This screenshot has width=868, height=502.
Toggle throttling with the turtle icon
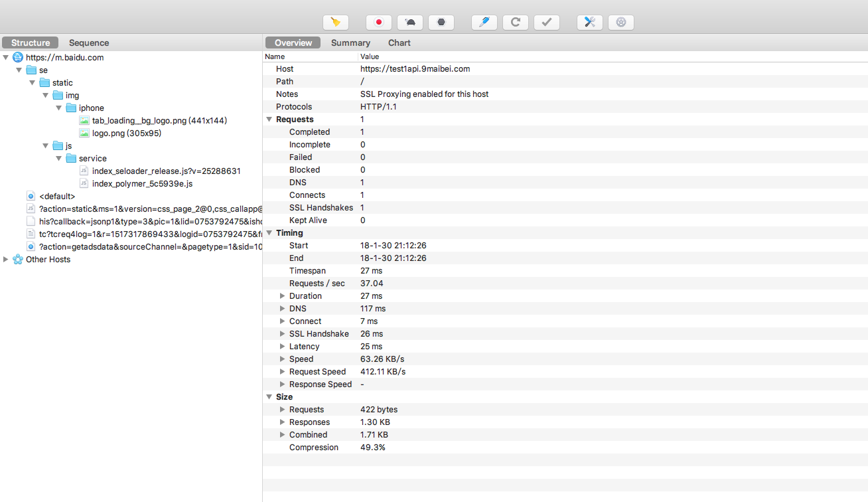click(x=410, y=23)
